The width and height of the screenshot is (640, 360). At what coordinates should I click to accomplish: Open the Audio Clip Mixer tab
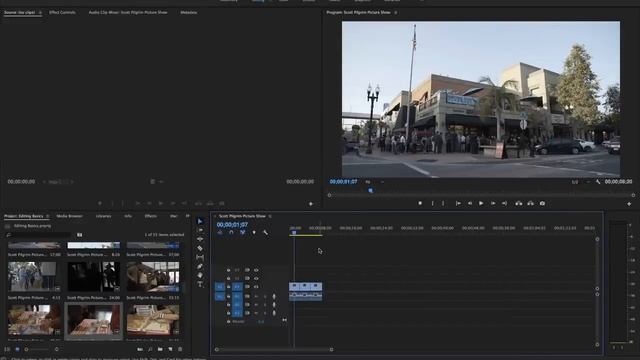(x=128, y=13)
